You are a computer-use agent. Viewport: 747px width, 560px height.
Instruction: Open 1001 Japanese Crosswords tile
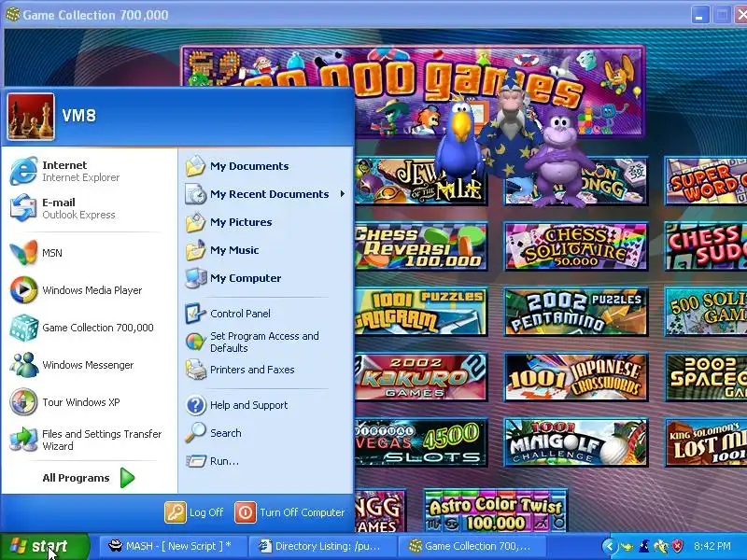coord(576,377)
